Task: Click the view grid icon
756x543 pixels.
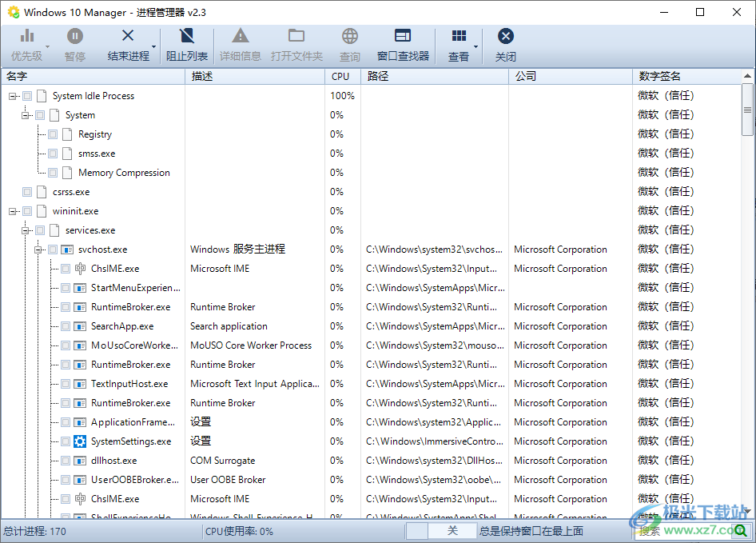Action: pos(459,36)
